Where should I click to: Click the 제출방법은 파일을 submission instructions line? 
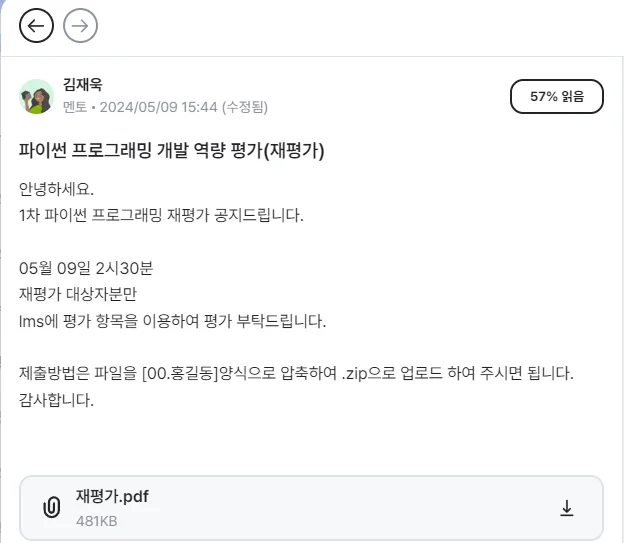[296, 373]
